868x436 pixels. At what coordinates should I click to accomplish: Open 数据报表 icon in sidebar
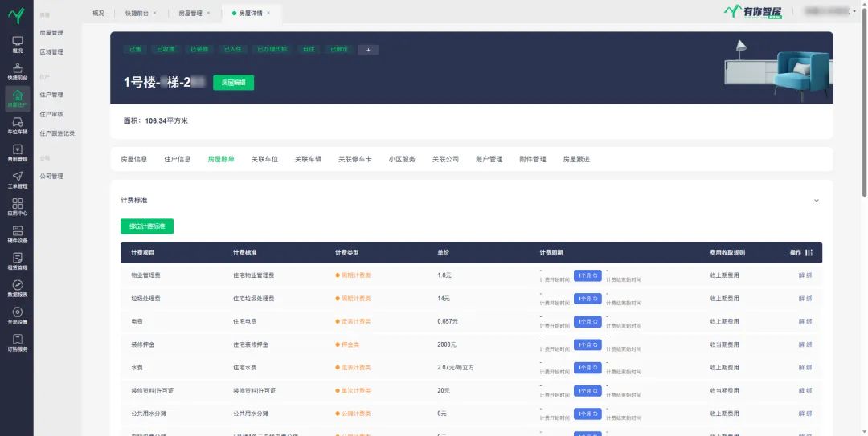click(17, 288)
